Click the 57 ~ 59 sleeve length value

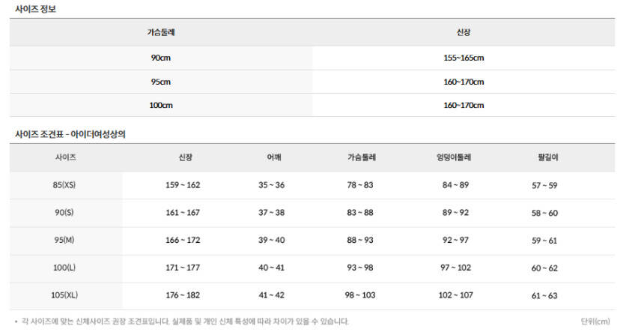click(x=544, y=185)
